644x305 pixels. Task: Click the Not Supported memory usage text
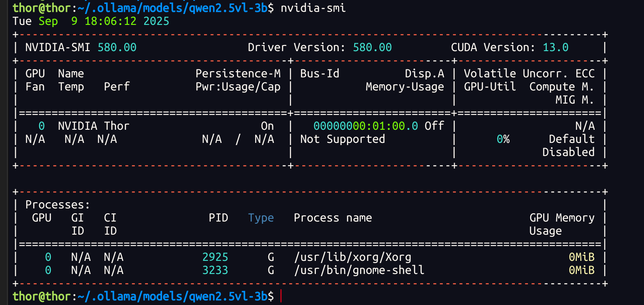tap(343, 139)
